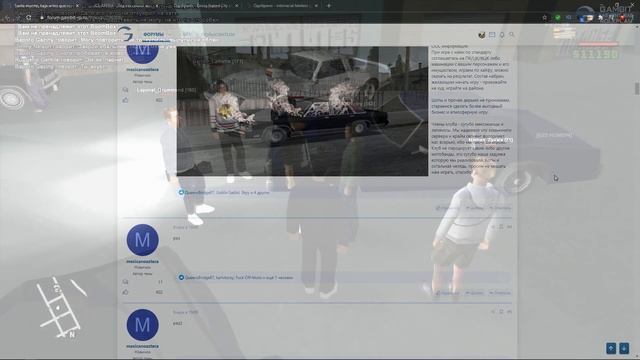Close the first browser tab
Image resolution: width=640 pixels, height=360 pixels.
[77, 6]
